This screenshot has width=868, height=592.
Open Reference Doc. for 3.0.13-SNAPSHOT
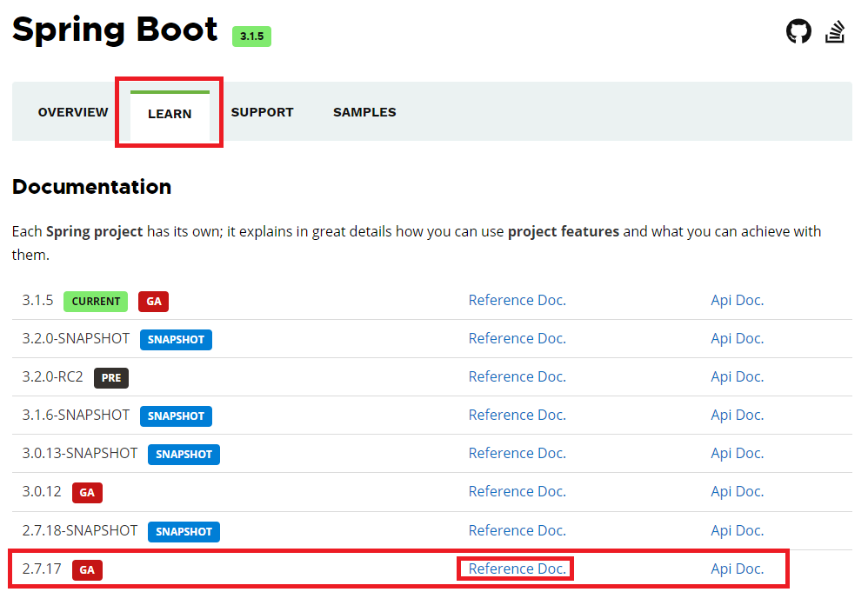[x=517, y=453]
